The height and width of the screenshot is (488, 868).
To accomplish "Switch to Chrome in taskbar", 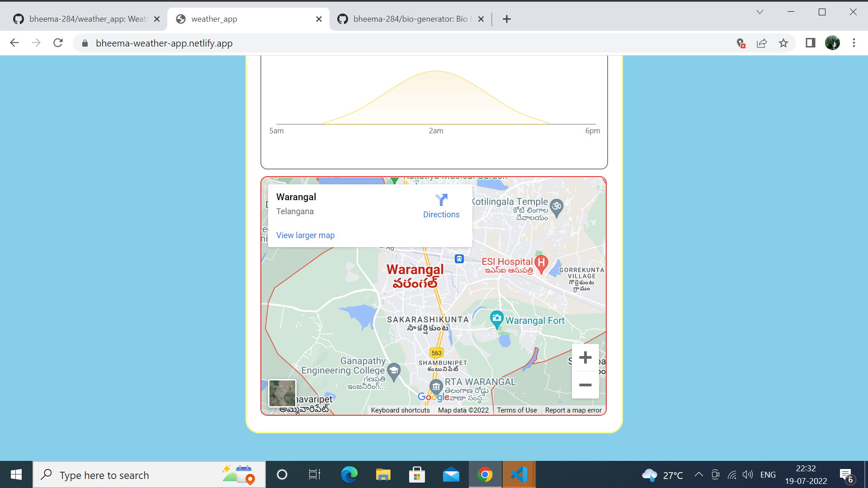I will [485, 474].
